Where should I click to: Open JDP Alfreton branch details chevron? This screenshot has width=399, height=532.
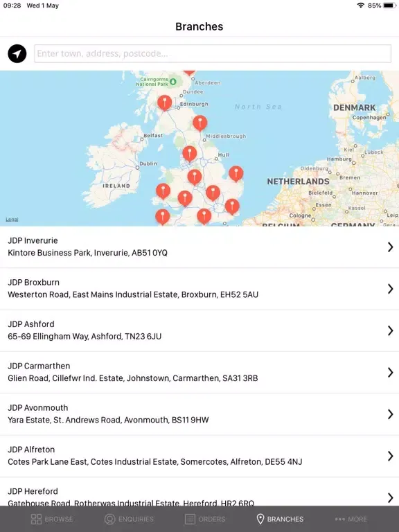pos(391,456)
